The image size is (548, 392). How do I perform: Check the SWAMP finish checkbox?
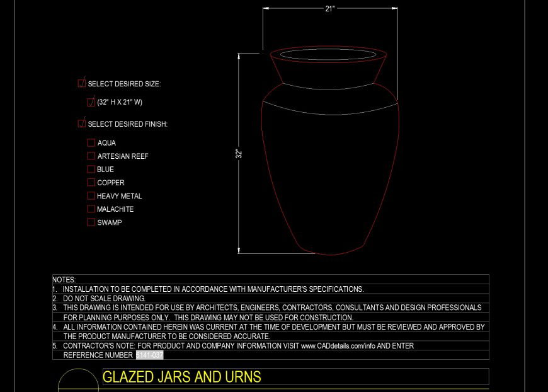91,222
